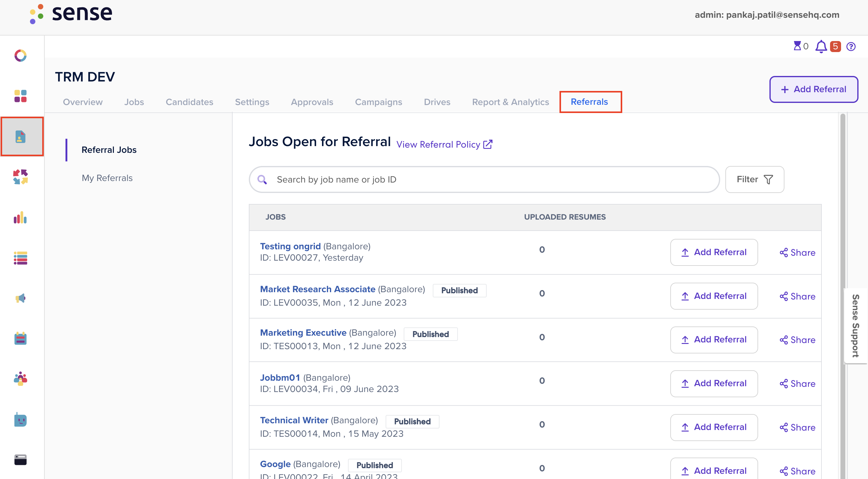Add Referral for Jobbm01
The image size is (868, 479).
click(x=714, y=383)
